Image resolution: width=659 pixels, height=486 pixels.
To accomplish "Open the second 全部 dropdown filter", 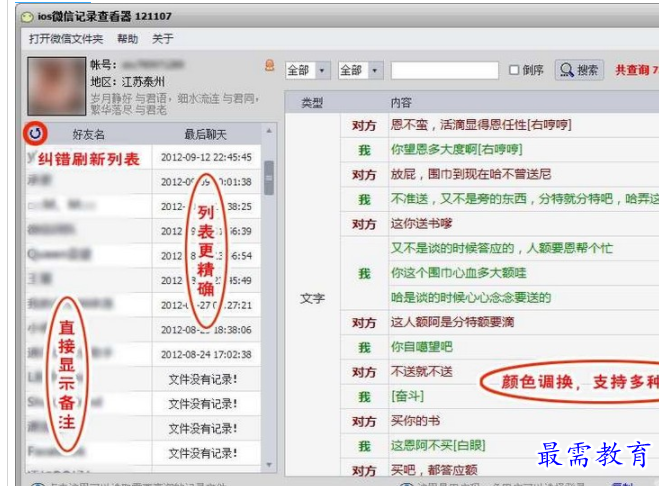I will [361, 70].
